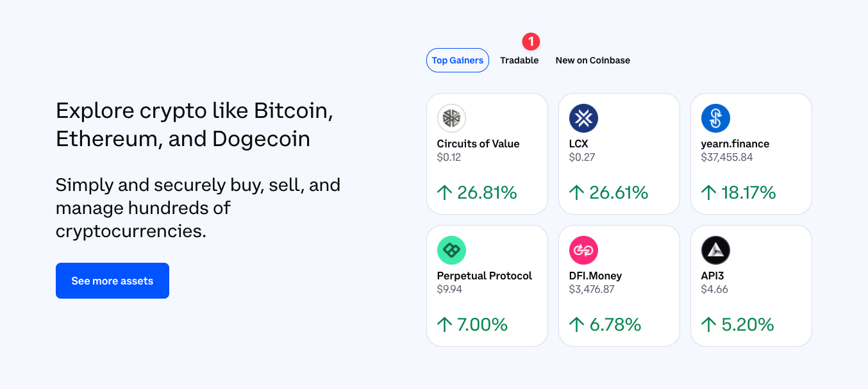Image resolution: width=868 pixels, height=389 pixels.
Task: Click the LCX coin logo
Action: (583, 119)
